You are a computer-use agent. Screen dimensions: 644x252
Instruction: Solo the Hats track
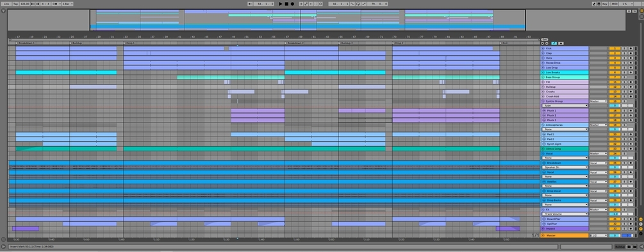point(624,58)
